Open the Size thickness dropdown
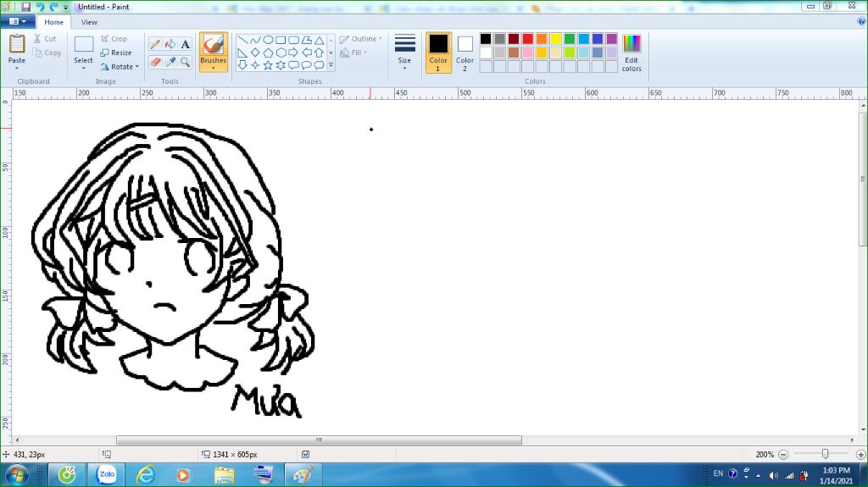The height and width of the screenshot is (487, 868). point(404,53)
